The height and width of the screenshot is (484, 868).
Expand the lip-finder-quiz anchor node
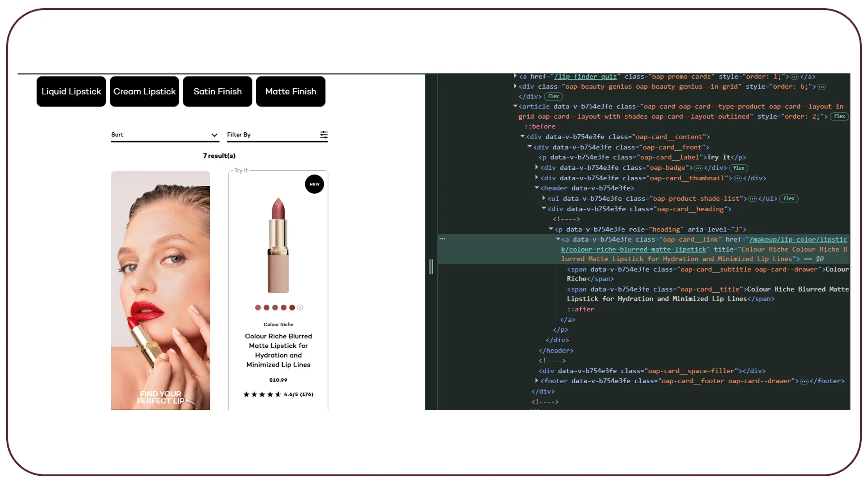tap(515, 76)
